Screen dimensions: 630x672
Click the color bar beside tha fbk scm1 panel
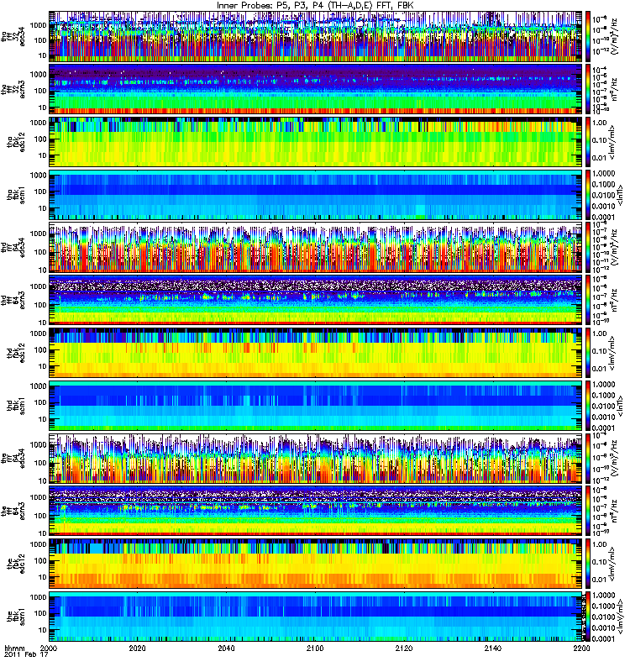[587, 195]
